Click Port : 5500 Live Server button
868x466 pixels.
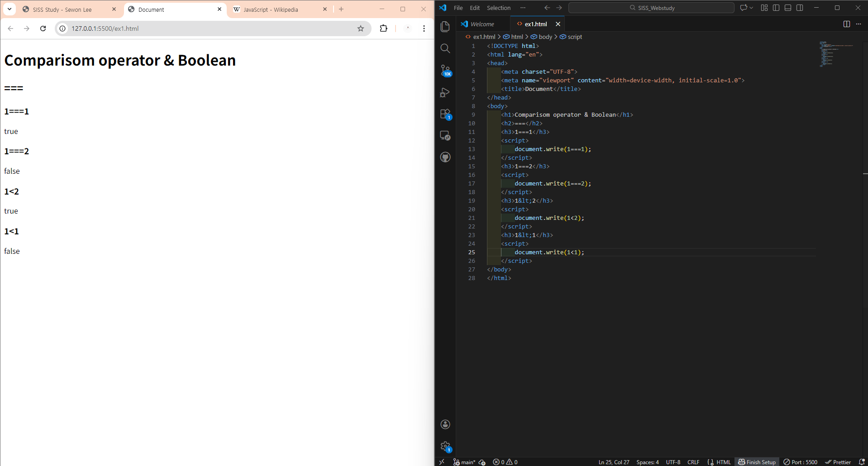(801, 462)
